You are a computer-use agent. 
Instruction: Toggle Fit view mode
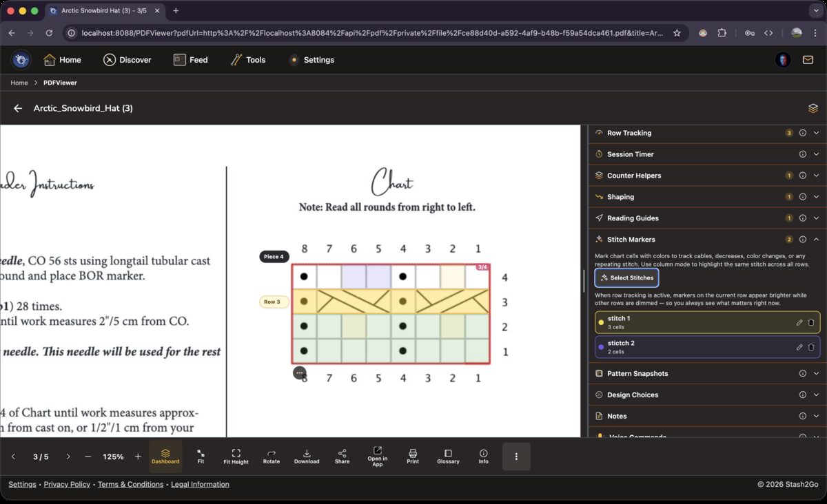click(201, 456)
